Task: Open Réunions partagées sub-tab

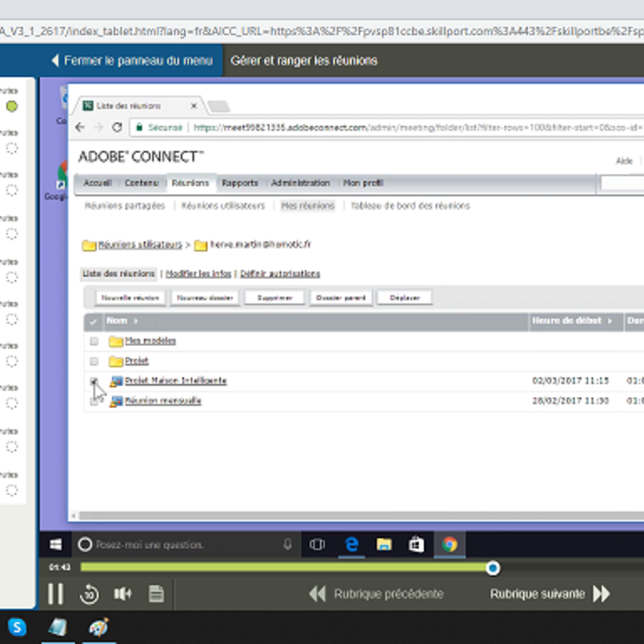Action: (x=125, y=206)
